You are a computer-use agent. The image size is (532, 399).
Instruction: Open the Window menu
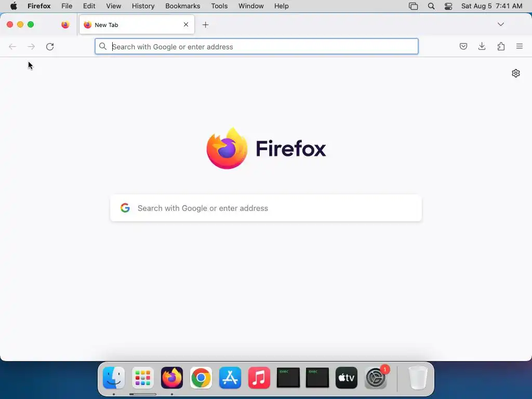coord(251,6)
